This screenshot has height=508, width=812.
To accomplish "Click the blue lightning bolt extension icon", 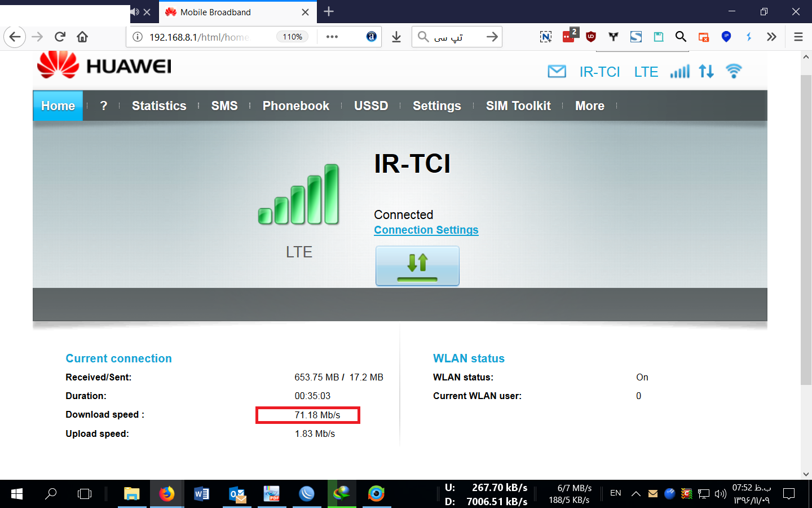I will point(749,37).
